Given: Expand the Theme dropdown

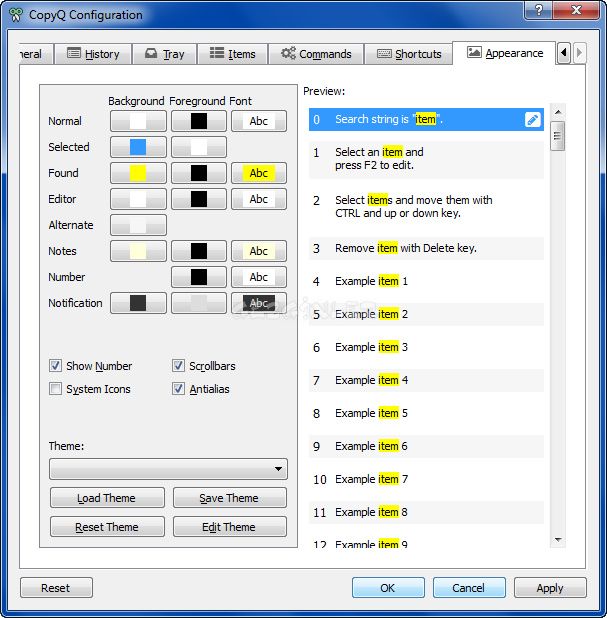Looking at the screenshot, I should (x=168, y=469).
